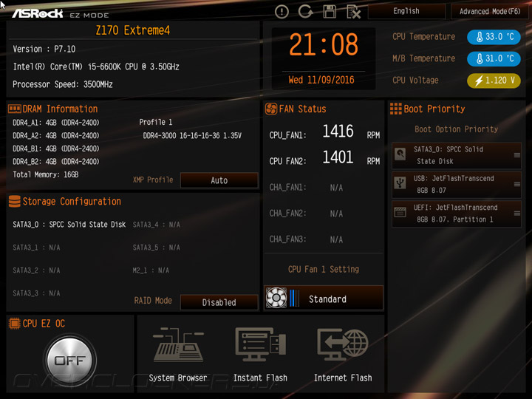
Task: Click the Version : P7.10 text
Action: tap(44, 50)
